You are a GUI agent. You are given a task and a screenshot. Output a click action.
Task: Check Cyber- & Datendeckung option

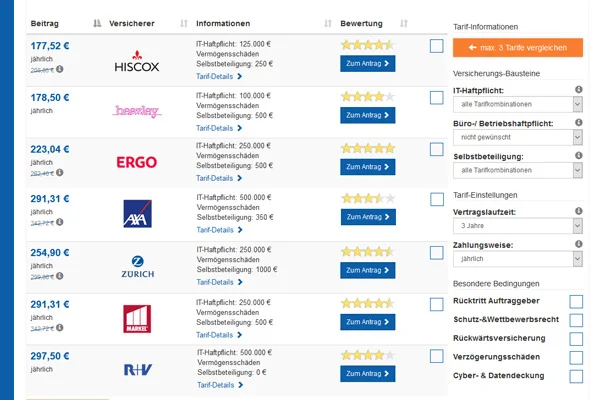[576, 376]
